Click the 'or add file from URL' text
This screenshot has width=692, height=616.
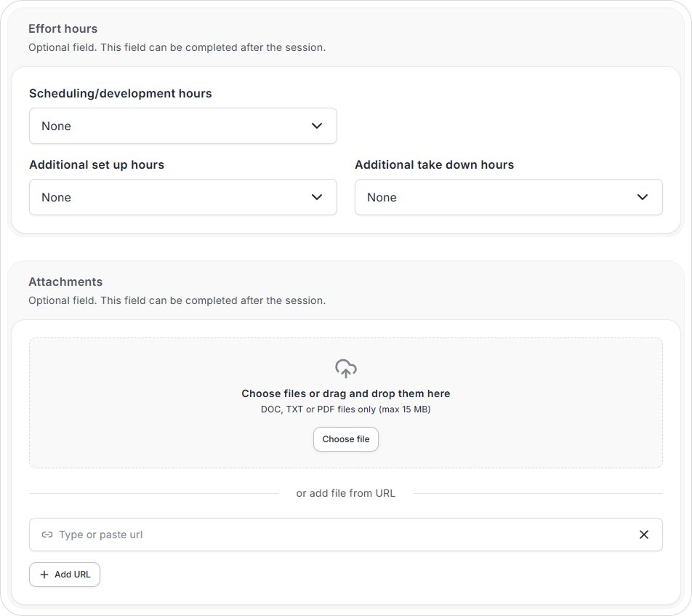pyautogui.click(x=345, y=493)
